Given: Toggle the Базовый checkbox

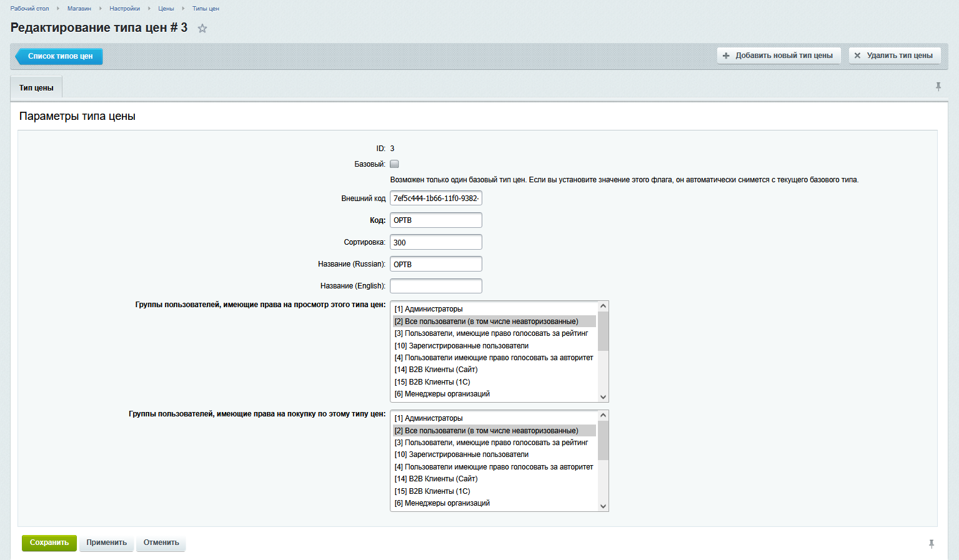Looking at the screenshot, I should tap(394, 164).
